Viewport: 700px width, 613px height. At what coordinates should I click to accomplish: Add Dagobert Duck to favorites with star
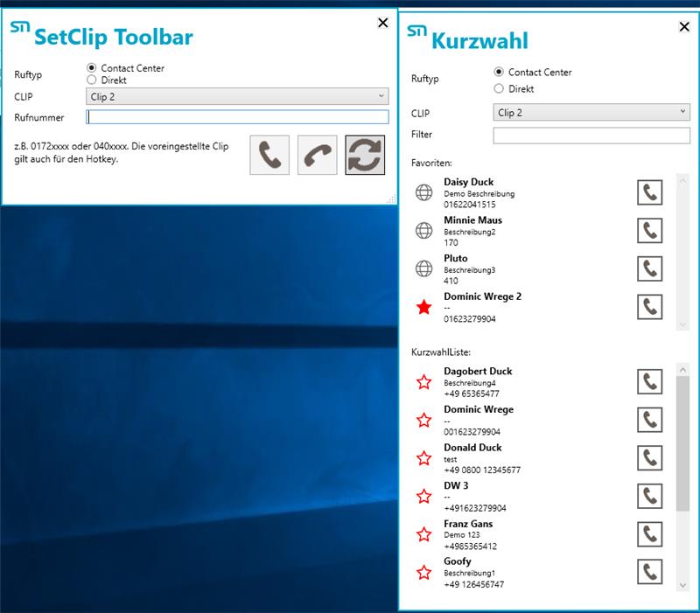point(424,382)
